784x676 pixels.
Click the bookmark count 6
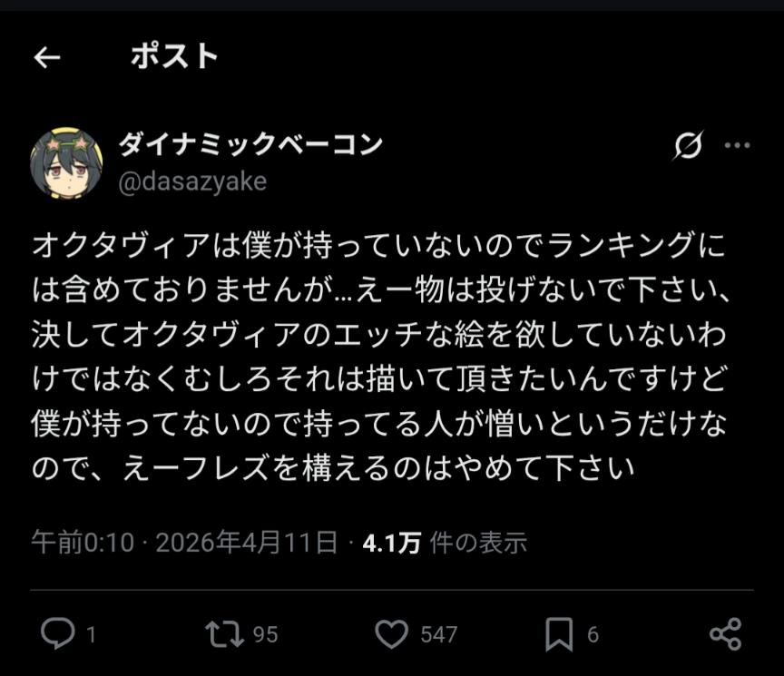click(593, 634)
